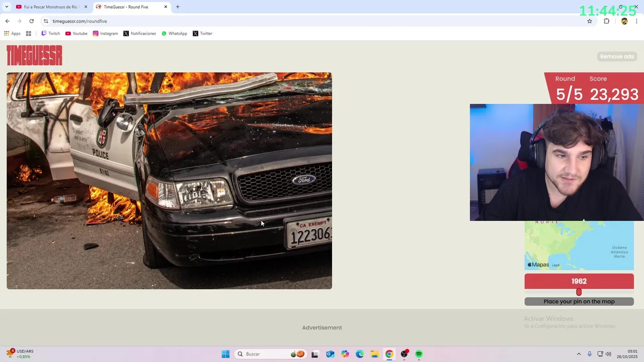This screenshot has width=644, height=362.
Task: Close the Fui a Pescar Monstruos tab
Action: [x=86, y=7]
